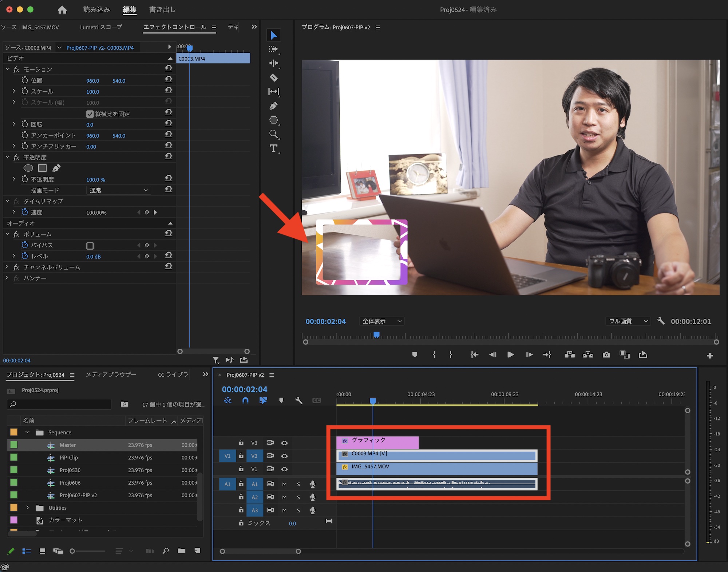Screen dimensions: 728x572
Task: Toggle snap magnet in timeline
Action: tap(245, 401)
